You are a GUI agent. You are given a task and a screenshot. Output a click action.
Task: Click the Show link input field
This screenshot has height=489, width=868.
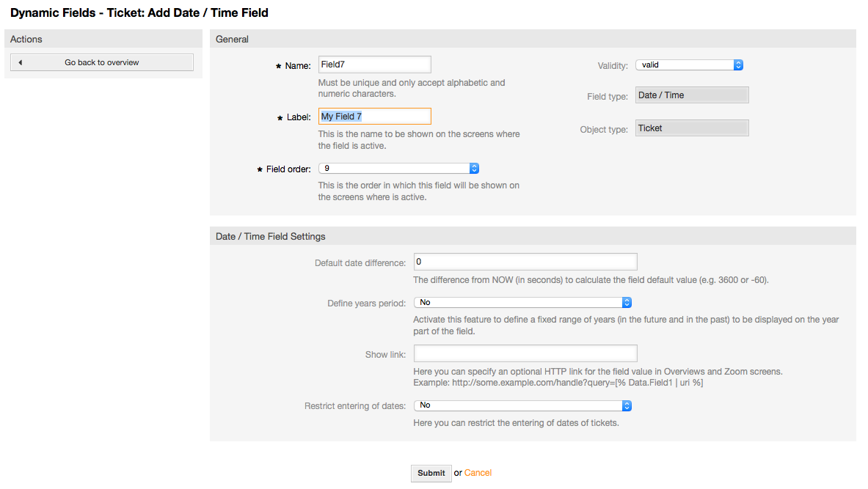525,353
